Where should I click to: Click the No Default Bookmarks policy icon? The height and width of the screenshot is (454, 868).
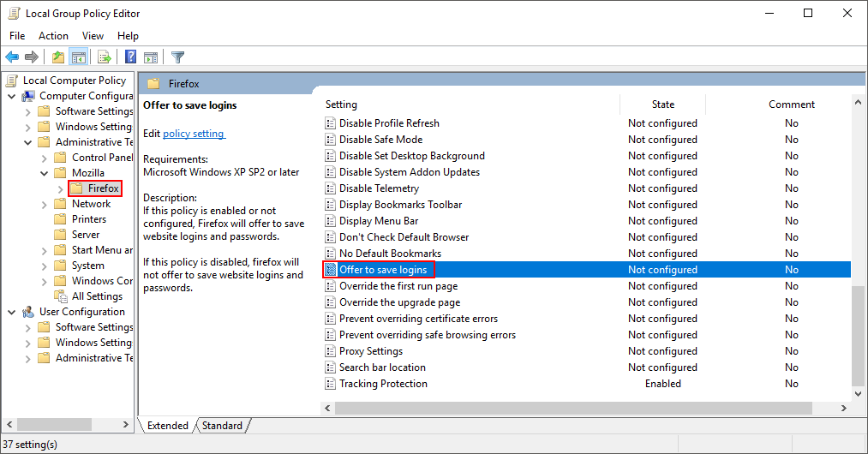330,254
